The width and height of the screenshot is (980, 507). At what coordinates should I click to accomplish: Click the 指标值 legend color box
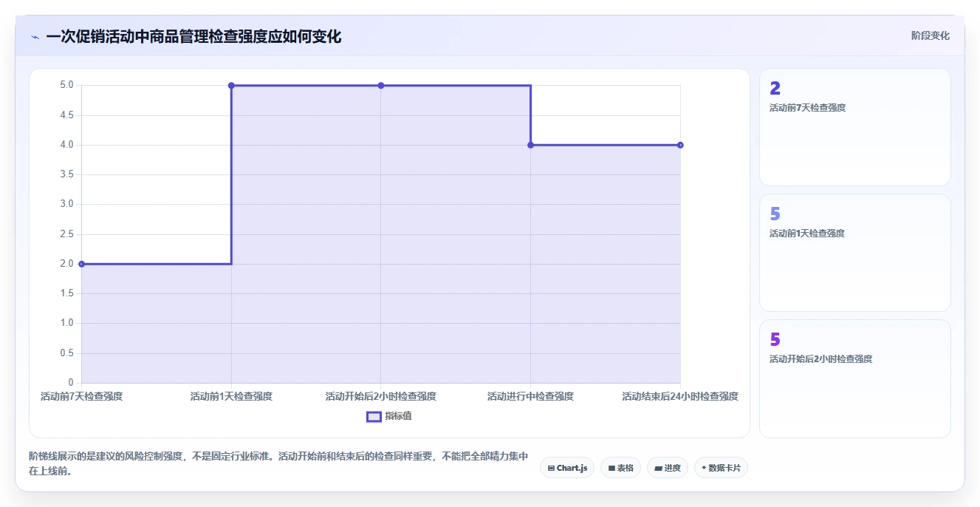tap(374, 416)
